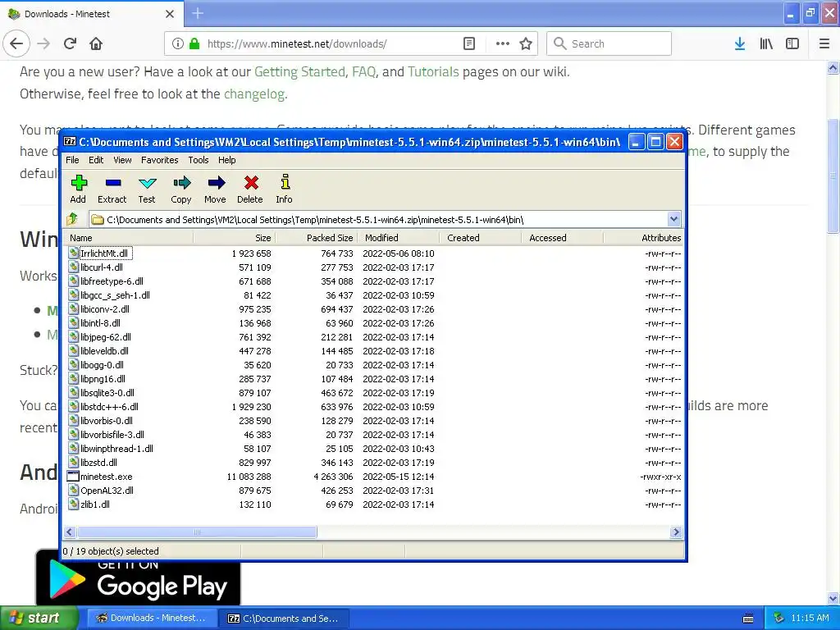Image resolution: width=840 pixels, height=630 pixels.
Task: Bookmark this page with the star icon
Action: (526, 43)
